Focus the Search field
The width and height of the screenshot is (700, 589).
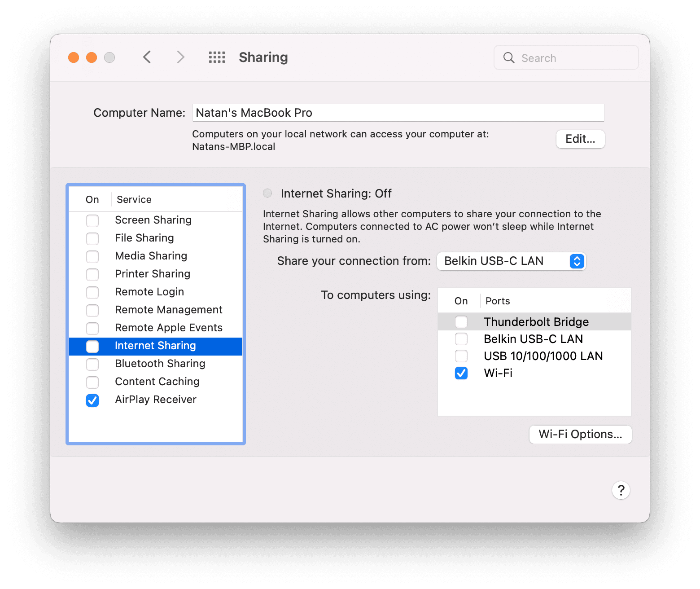[x=566, y=58]
